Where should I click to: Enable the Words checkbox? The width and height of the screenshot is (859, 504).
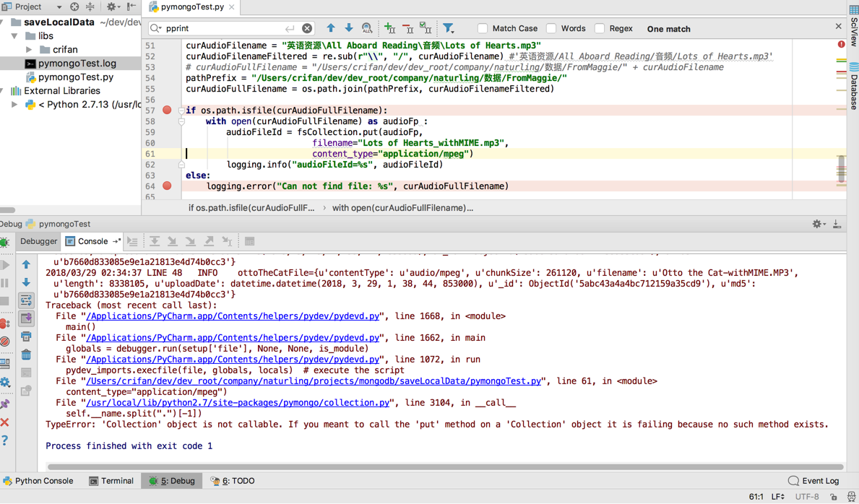pos(551,29)
